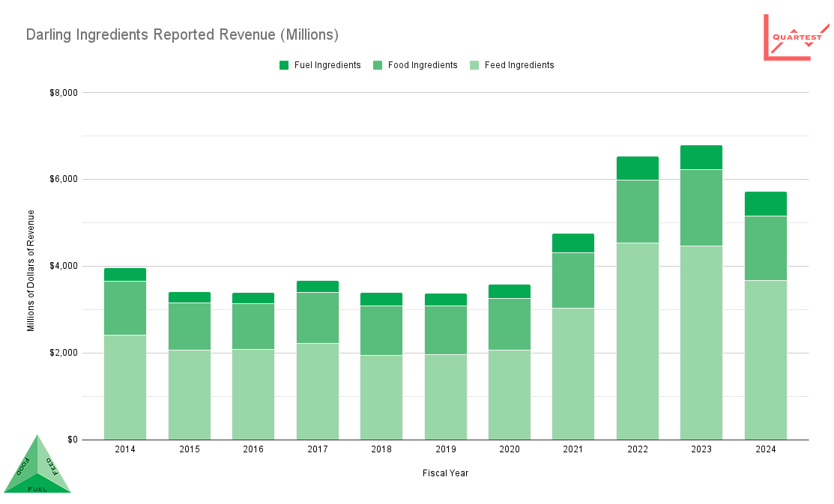The width and height of the screenshot is (834, 504).
Task: Click the 2020 Food Ingredients bar segment
Action: tap(510, 324)
